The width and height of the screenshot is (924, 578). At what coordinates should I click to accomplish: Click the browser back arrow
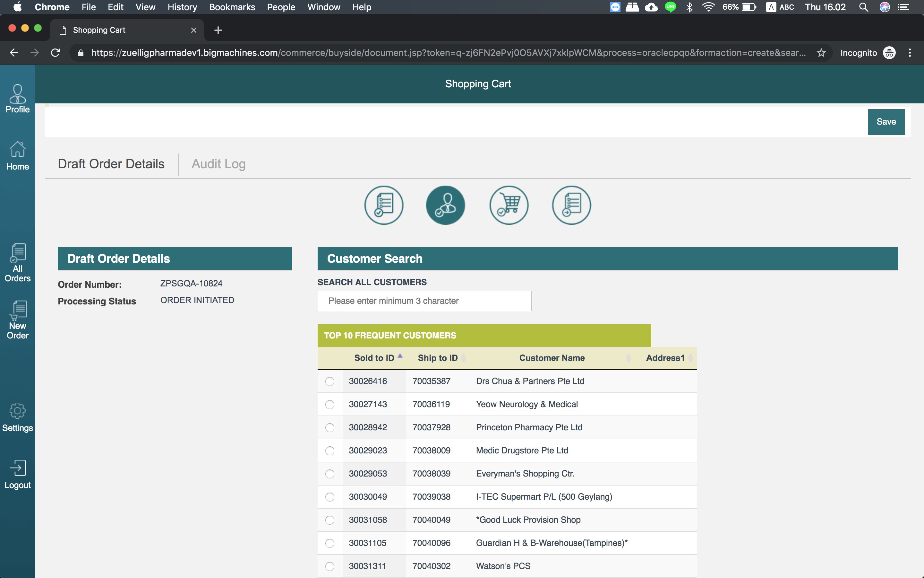(x=14, y=53)
